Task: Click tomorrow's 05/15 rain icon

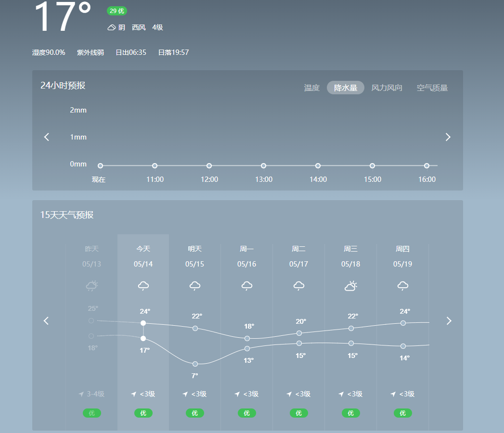Action: 195,286
